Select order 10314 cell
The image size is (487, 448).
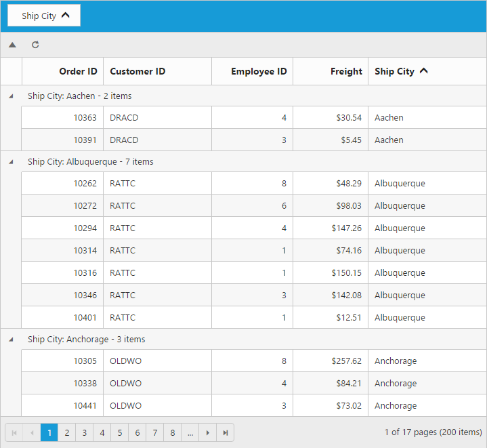coord(62,251)
